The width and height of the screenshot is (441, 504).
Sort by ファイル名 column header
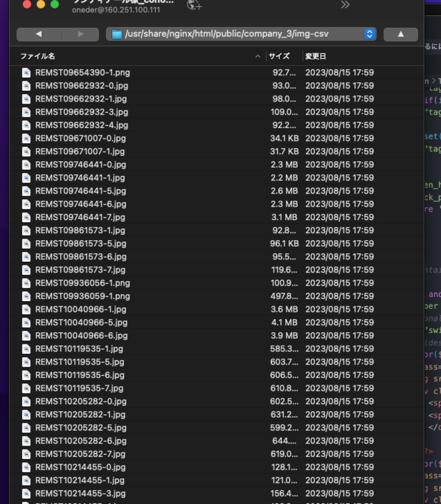(38, 56)
